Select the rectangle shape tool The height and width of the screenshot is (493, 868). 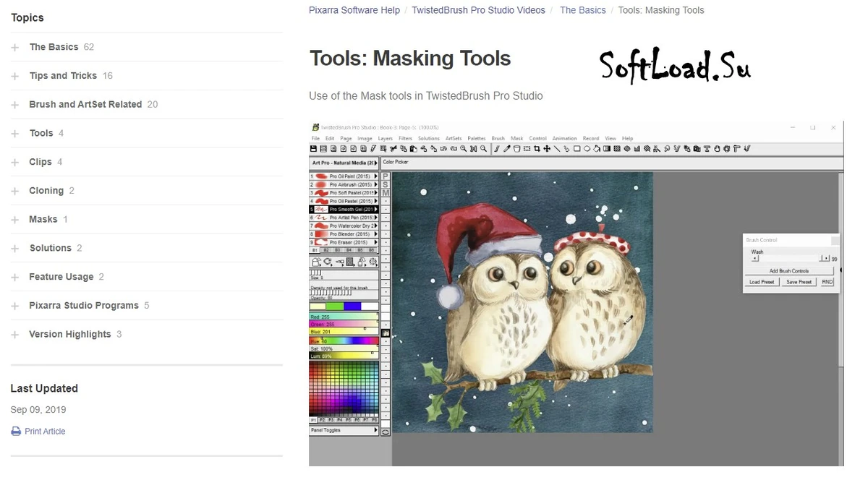coord(576,148)
